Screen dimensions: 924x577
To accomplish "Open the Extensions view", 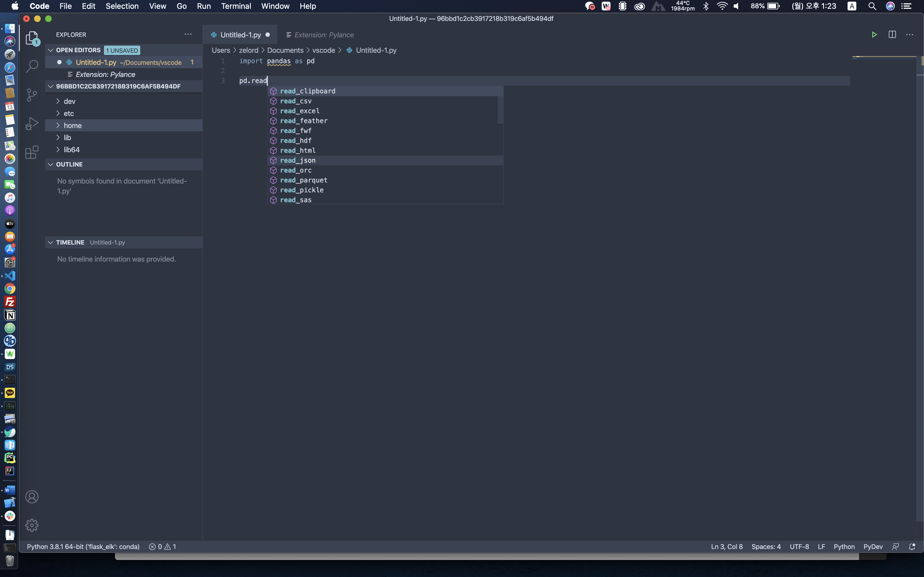I will coord(32,152).
